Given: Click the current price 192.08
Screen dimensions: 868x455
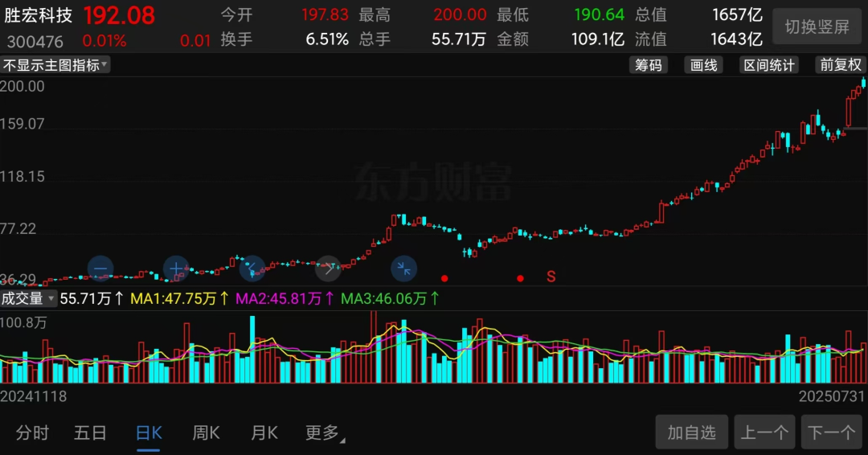Looking at the screenshot, I should (x=119, y=15).
